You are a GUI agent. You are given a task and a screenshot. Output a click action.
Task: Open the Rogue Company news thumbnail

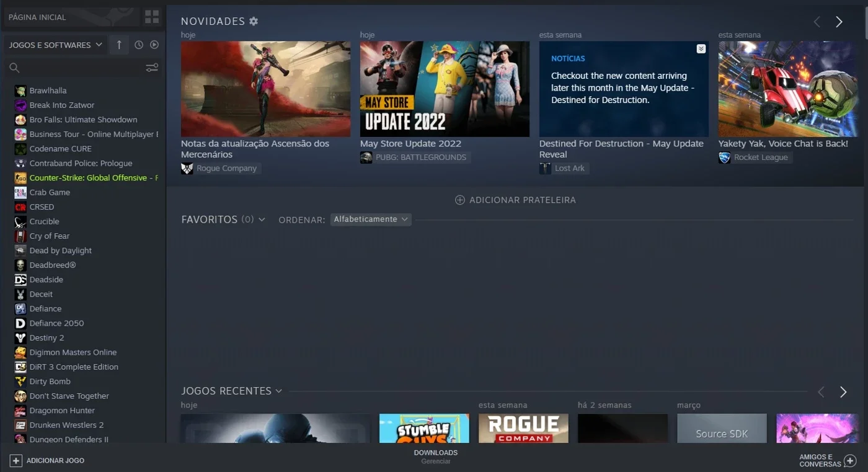click(x=265, y=89)
